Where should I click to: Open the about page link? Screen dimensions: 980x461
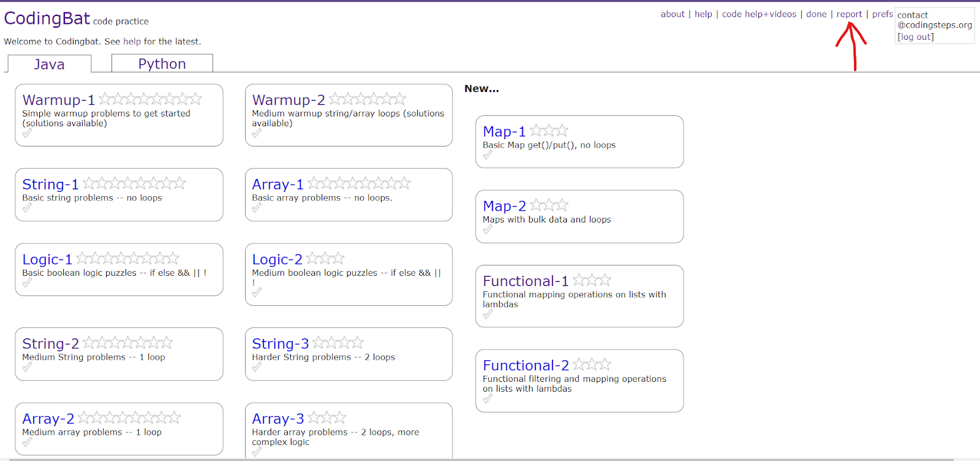coord(673,14)
